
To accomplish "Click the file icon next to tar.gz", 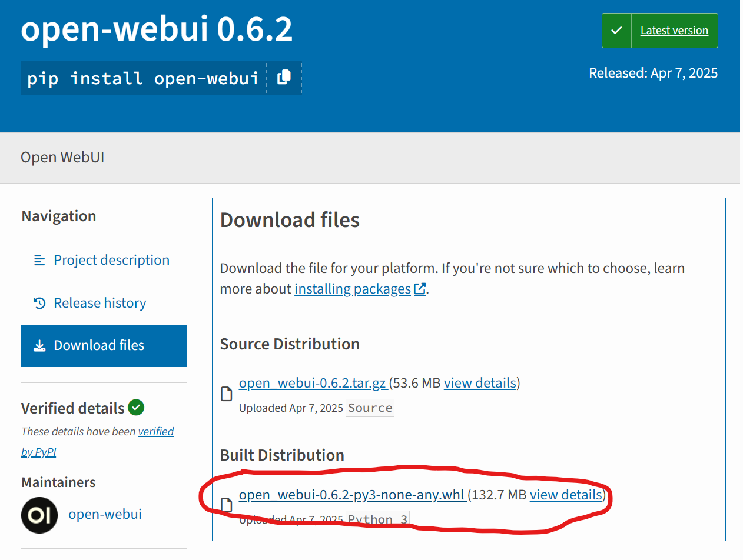I will point(227,394).
